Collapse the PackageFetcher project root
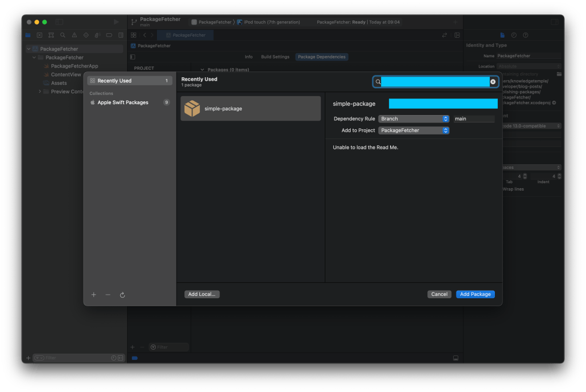Viewport: 586px width, 392px height. pos(29,49)
